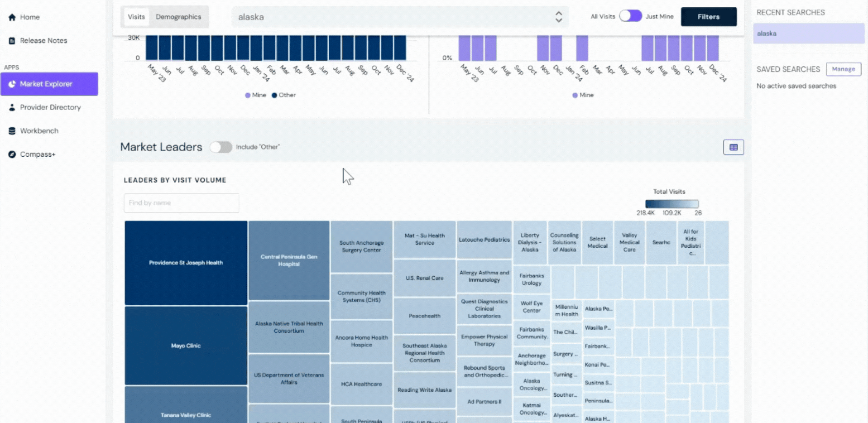Select Reading Write Alaska tile
868x423 pixels.
tap(424, 390)
